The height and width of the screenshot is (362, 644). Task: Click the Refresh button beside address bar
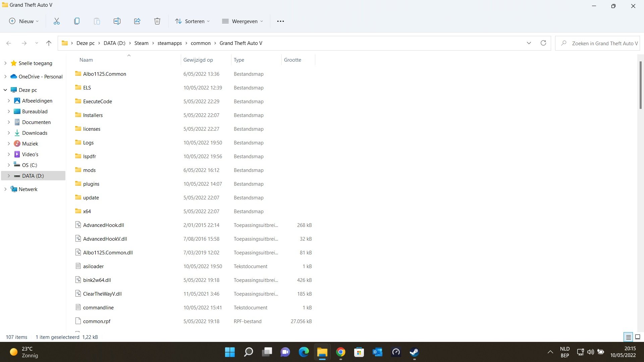click(x=543, y=43)
